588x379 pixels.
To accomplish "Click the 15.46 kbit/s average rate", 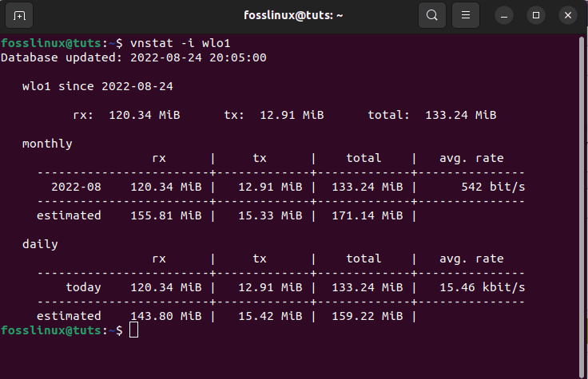I will click(483, 287).
